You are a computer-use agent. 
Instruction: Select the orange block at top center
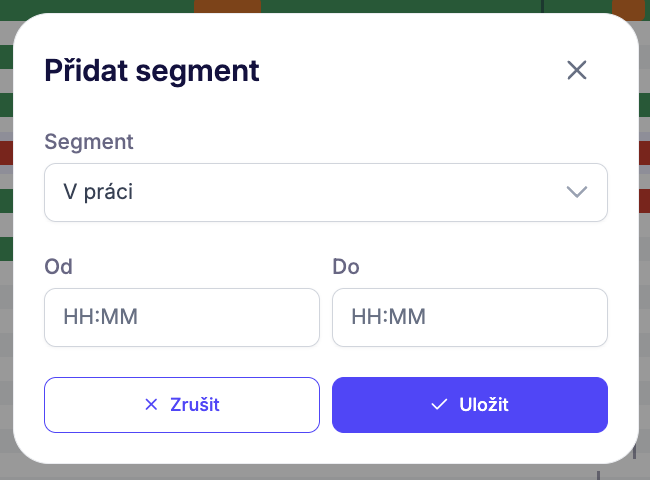point(227,6)
